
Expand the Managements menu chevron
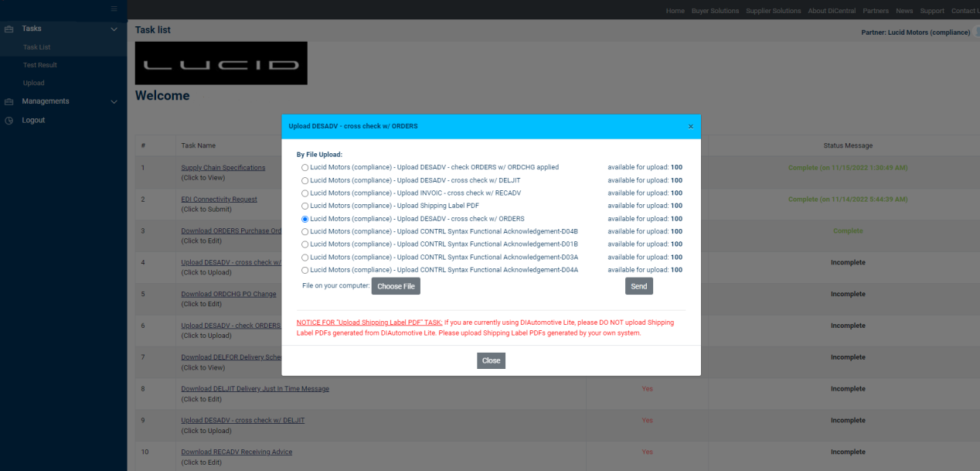point(114,101)
